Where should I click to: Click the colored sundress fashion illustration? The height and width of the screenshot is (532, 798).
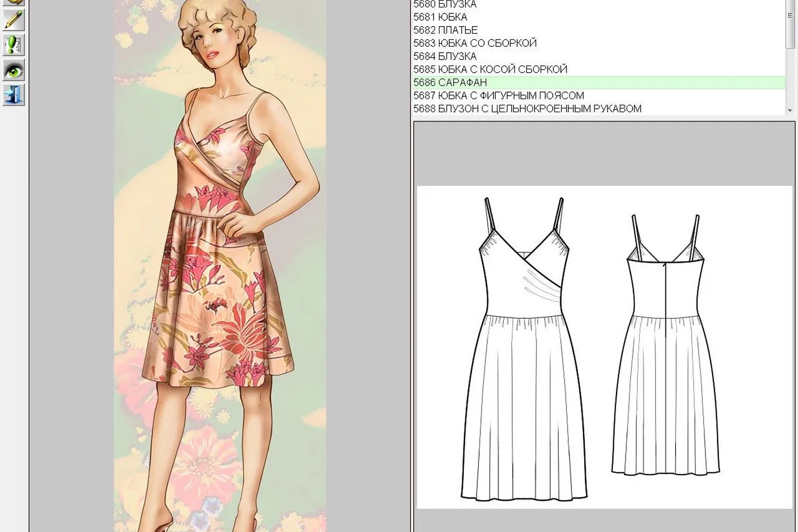coord(220,266)
